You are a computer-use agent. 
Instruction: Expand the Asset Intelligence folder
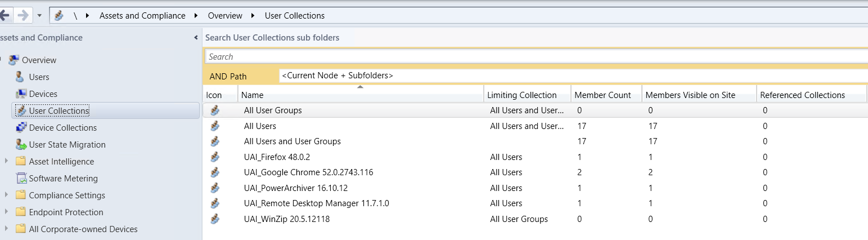click(7, 162)
